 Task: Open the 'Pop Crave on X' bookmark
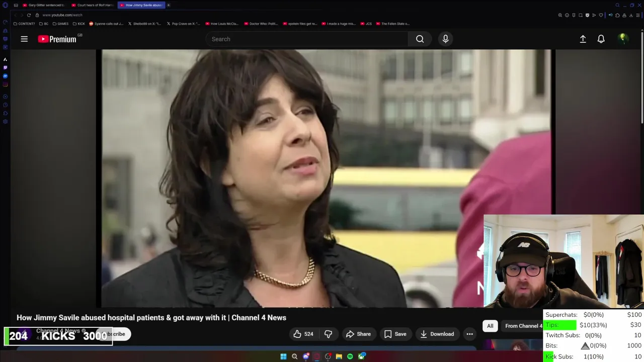183,24
